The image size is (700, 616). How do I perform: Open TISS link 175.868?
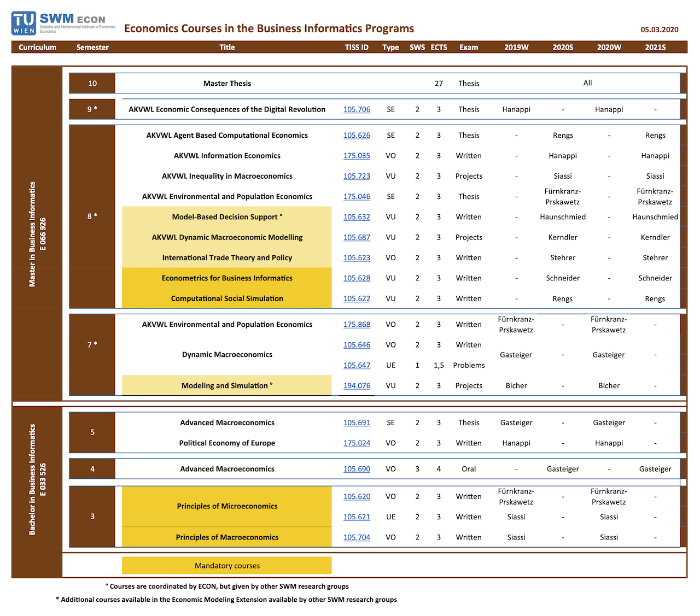point(357,324)
